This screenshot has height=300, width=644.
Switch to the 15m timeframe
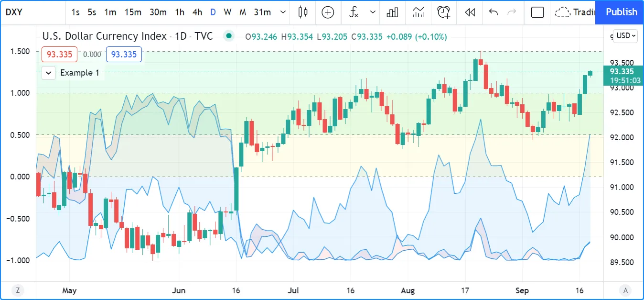coord(133,12)
